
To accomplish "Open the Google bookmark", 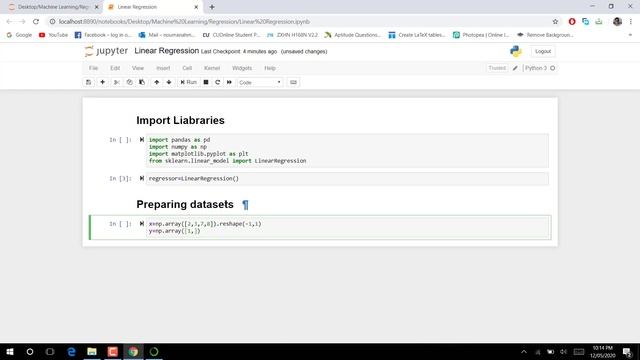I will 19,35.
